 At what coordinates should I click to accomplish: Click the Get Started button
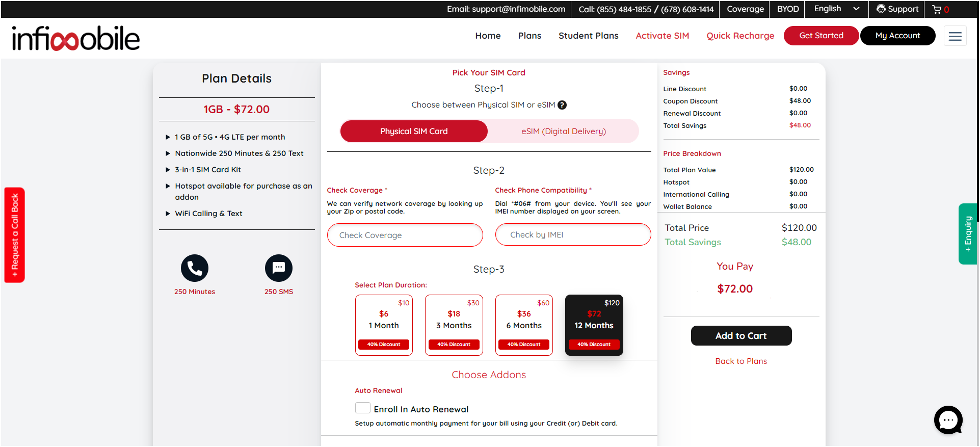point(822,36)
